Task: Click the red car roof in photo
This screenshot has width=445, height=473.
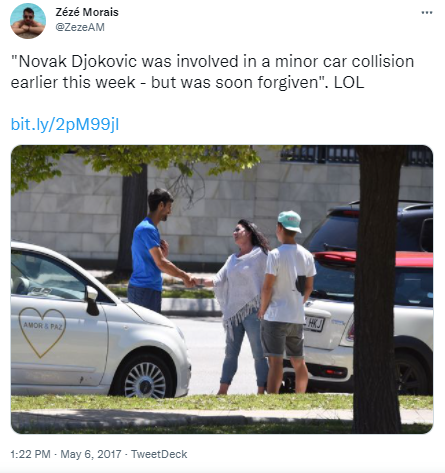Action: click(x=373, y=258)
